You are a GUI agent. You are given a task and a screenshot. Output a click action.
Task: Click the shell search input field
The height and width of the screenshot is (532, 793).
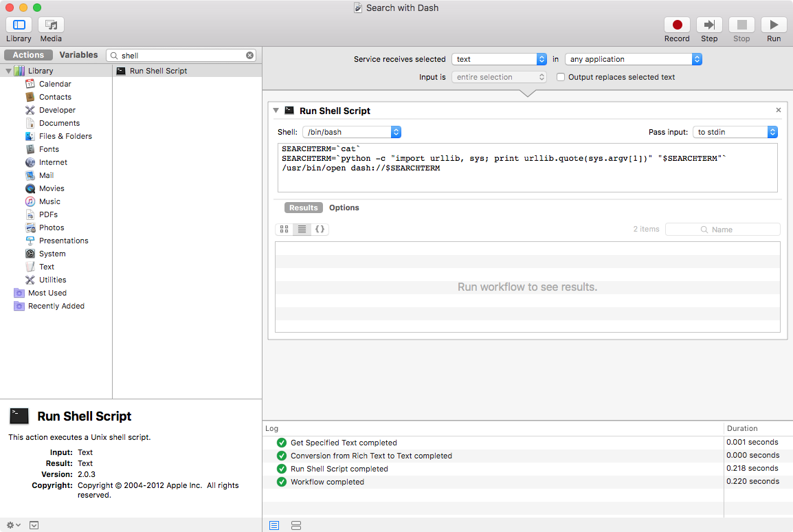click(x=181, y=55)
